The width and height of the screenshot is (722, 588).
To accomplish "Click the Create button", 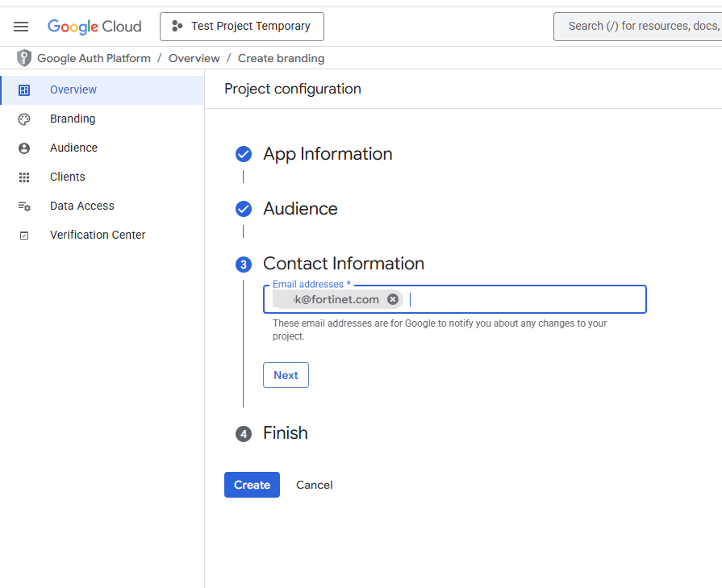I will point(252,485).
